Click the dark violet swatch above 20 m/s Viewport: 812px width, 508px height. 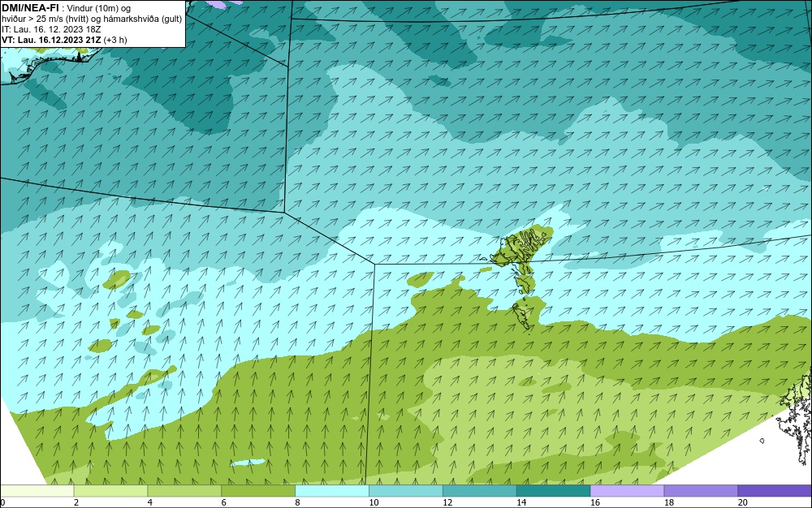(x=775, y=491)
